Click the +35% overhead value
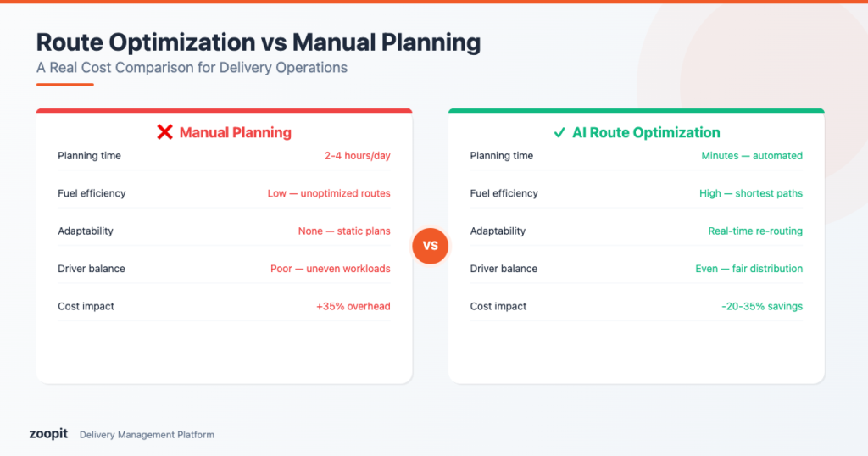The height and width of the screenshot is (456, 868). click(353, 306)
